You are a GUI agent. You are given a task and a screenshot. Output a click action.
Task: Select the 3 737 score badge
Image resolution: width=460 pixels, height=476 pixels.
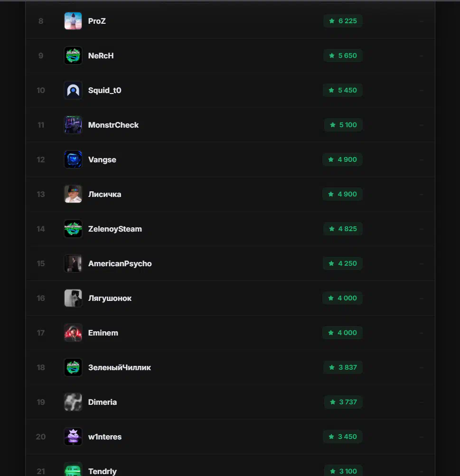point(343,402)
